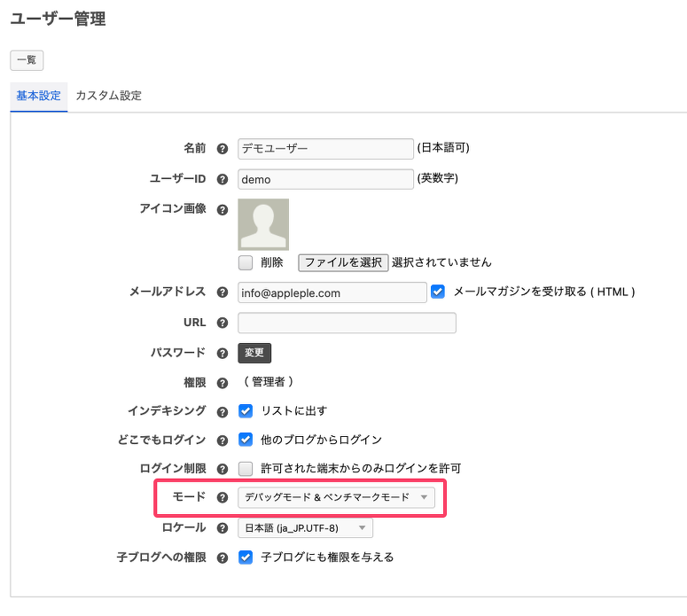Screen dimensions: 687x616
Task: Switch to the カスタム設定 tab
Action: (108, 96)
